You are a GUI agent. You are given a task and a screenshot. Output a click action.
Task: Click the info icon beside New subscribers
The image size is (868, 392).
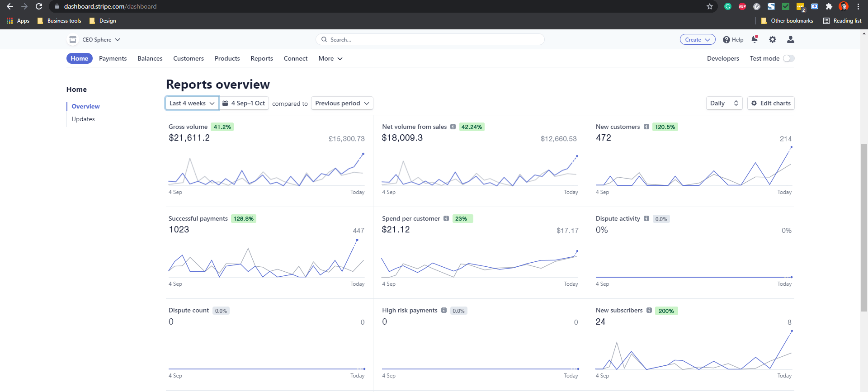coord(649,310)
